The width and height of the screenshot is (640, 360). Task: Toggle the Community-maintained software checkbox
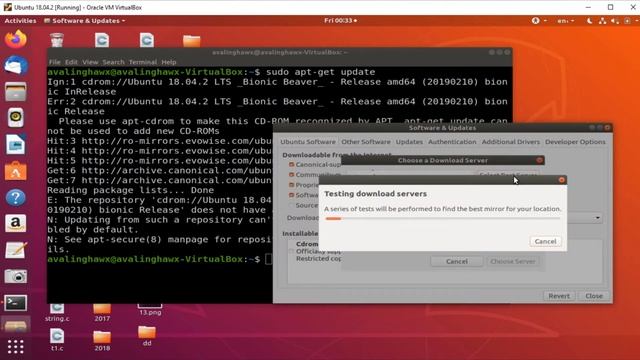[x=291, y=175]
